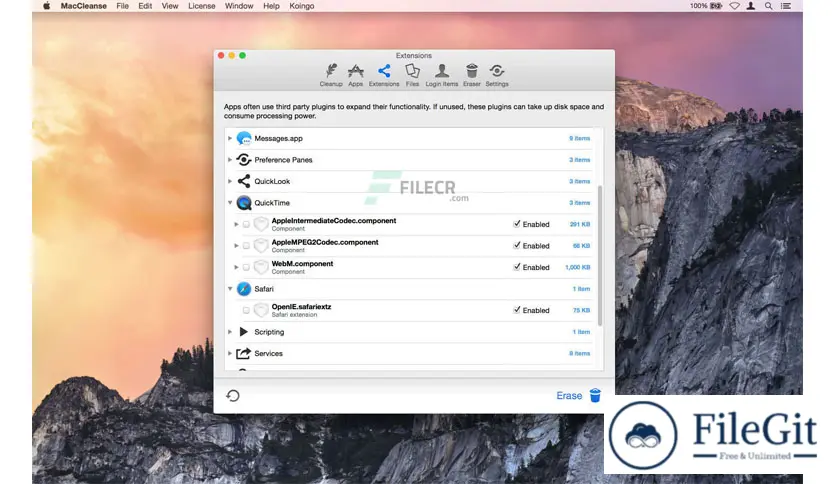Open the Apple menu
The width and height of the screenshot is (836, 484).
46,6
